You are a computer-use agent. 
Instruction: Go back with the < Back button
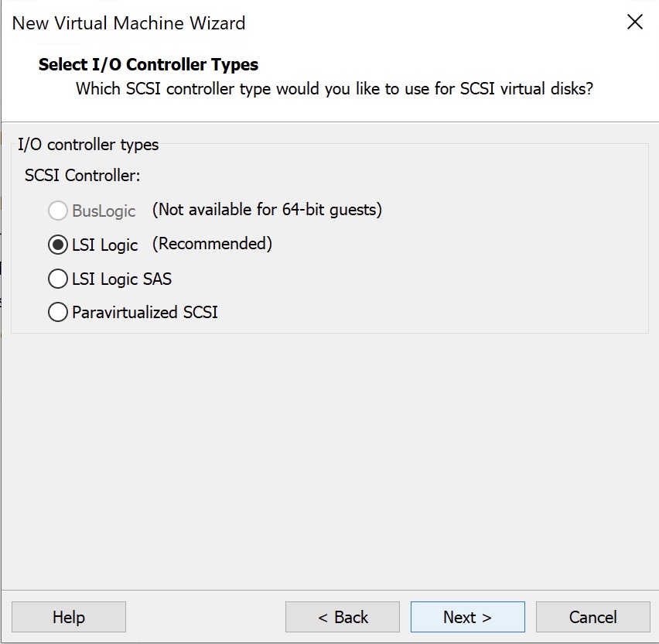343,617
